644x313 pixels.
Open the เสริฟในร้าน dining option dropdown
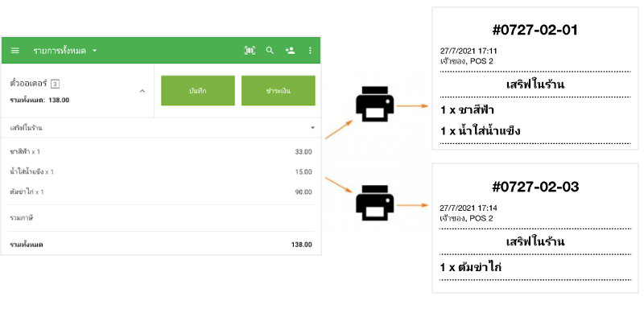[x=161, y=128]
